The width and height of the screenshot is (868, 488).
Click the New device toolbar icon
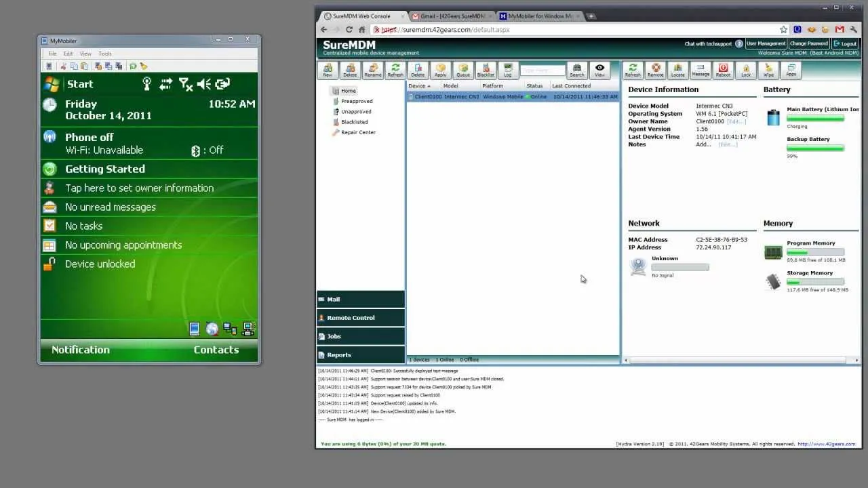[328, 70]
